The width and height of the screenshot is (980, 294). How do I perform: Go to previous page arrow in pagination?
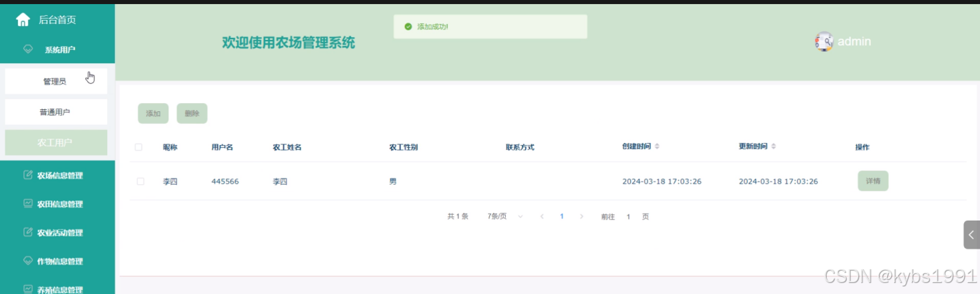[x=542, y=216]
